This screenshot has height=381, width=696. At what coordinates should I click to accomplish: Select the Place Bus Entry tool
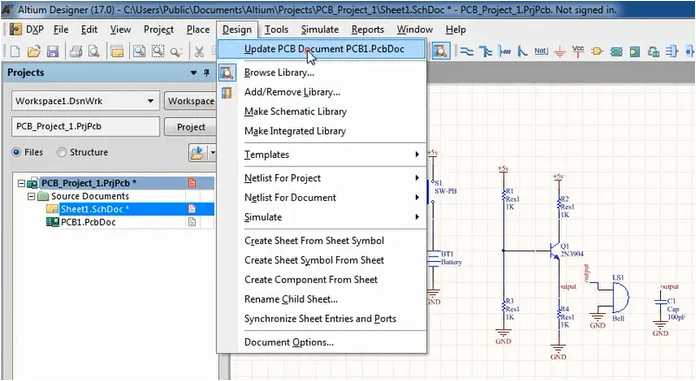pos(522,52)
